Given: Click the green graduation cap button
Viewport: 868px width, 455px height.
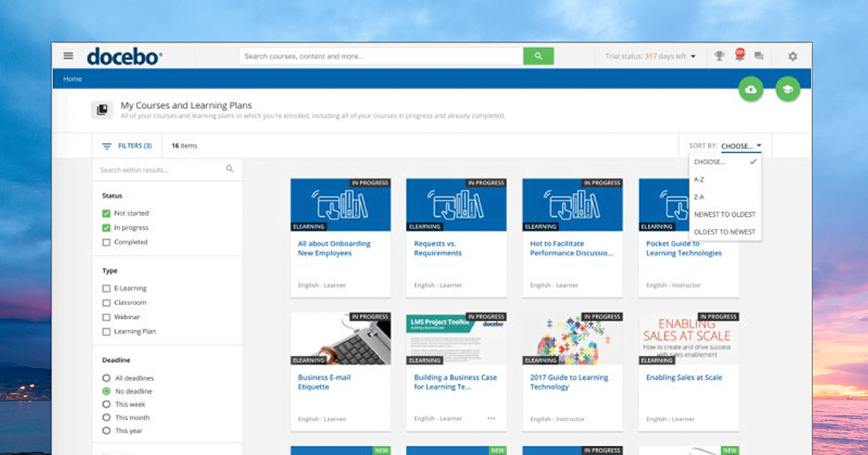Looking at the screenshot, I should coord(788,90).
